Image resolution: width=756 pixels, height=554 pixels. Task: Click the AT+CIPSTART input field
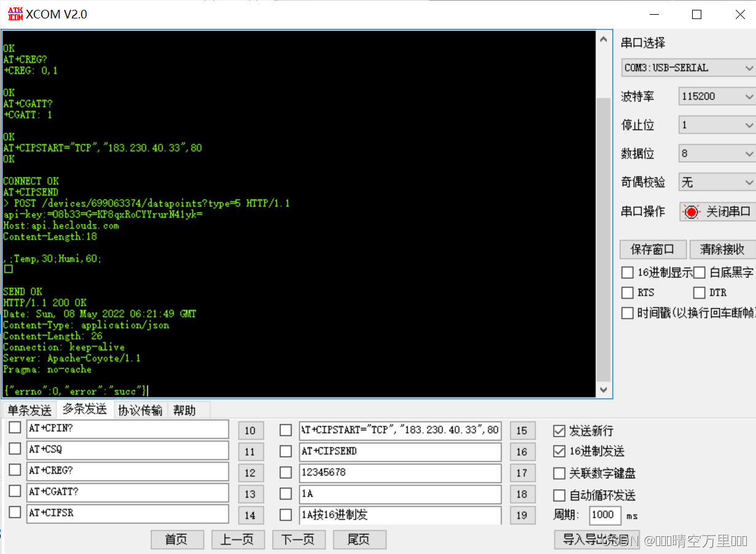[400, 431]
